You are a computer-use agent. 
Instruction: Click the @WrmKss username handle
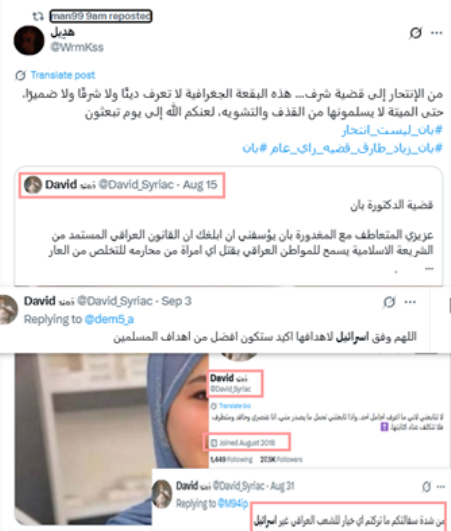(77, 47)
